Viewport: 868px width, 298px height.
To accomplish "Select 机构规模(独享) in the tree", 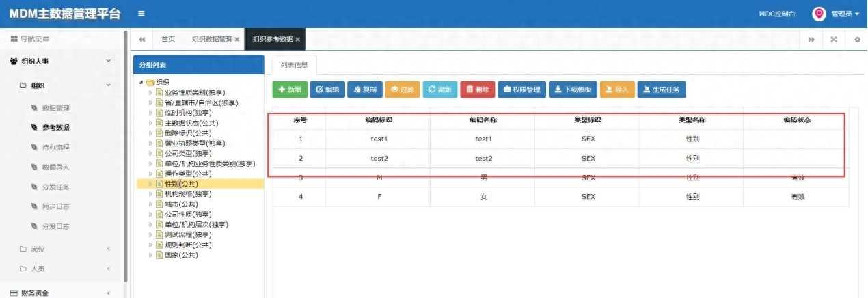I will click(188, 194).
